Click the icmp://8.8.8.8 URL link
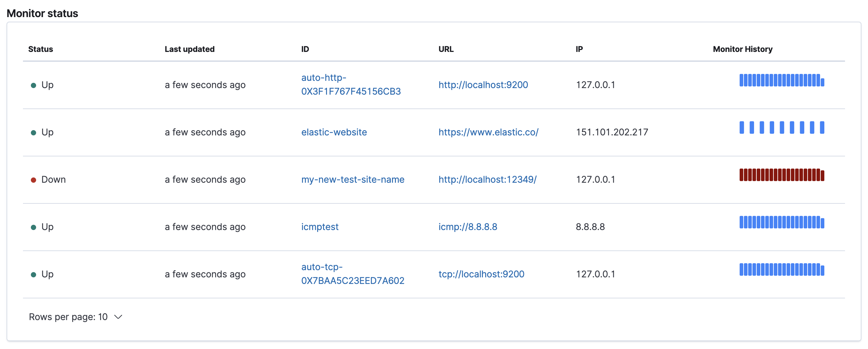Screen dimensions: 868x349 [x=468, y=227]
